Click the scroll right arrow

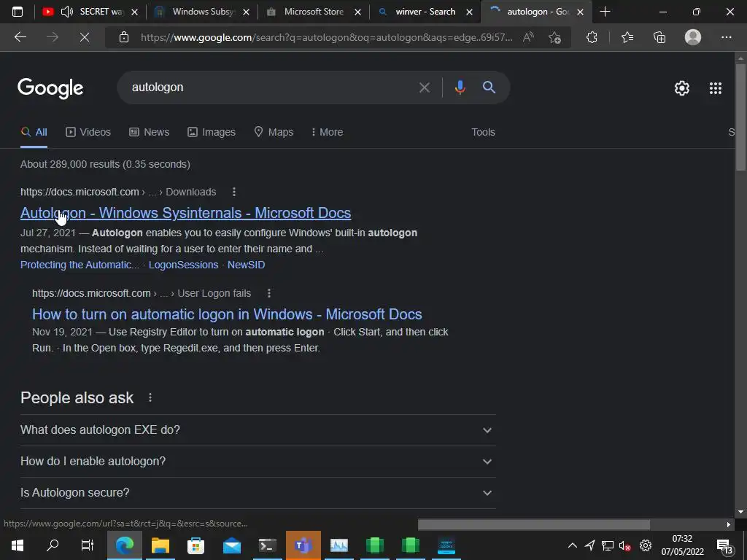click(x=729, y=524)
